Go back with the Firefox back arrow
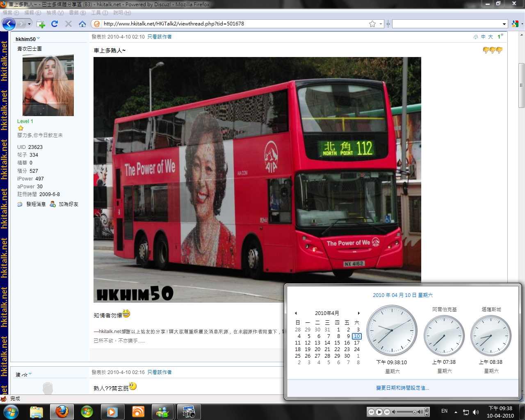Image resolution: width=525 pixels, height=420 pixels. pyautogui.click(x=9, y=24)
